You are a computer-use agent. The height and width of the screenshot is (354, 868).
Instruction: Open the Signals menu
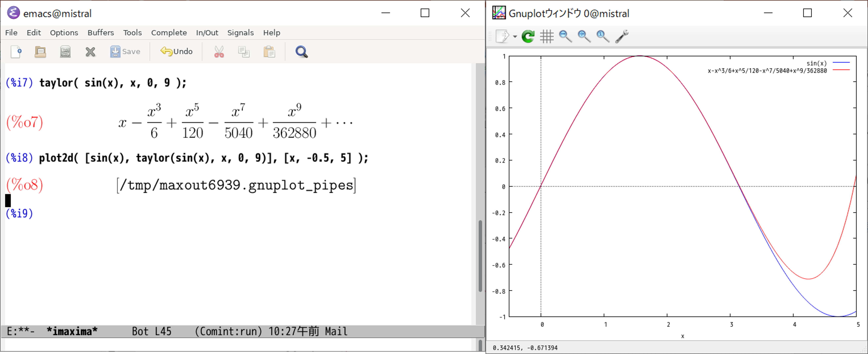[x=240, y=33]
